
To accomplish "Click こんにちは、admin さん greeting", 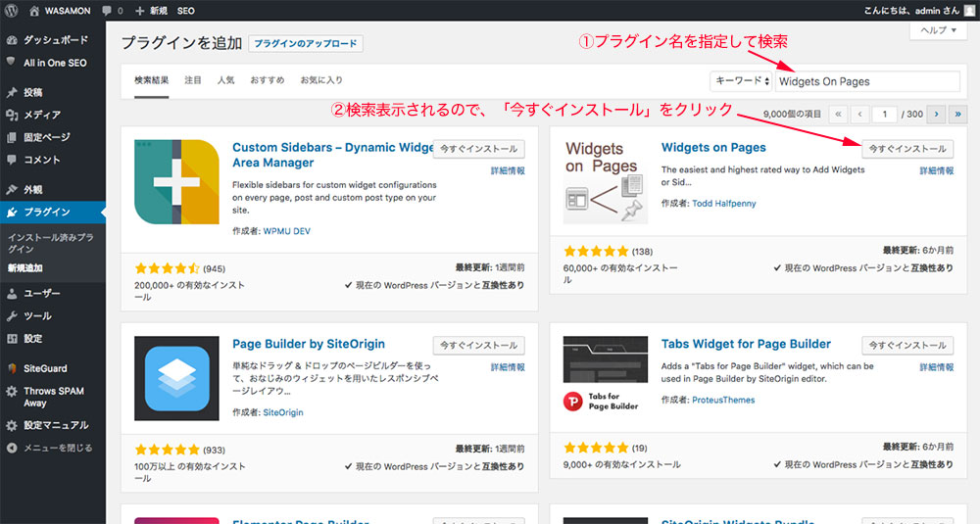I will [x=911, y=11].
